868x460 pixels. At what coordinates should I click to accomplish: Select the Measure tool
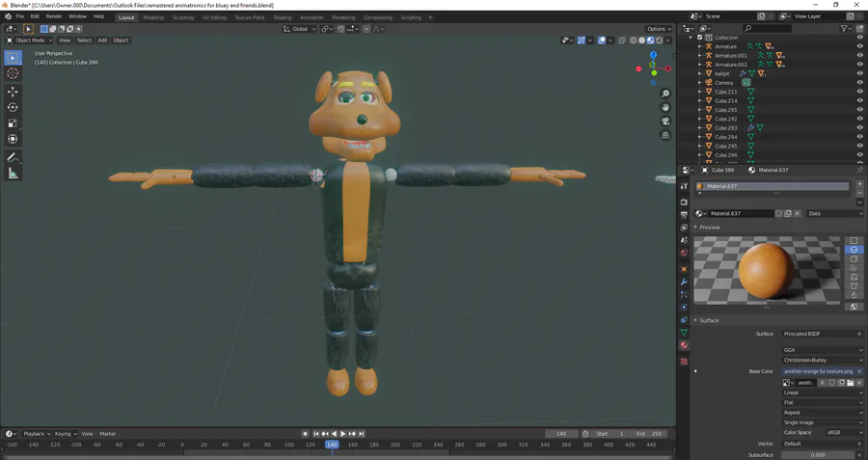tap(13, 174)
